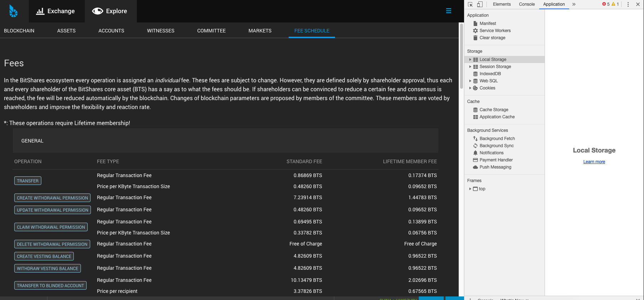Select the IndexedDB storage item label
644x300 pixels.
click(x=490, y=74)
